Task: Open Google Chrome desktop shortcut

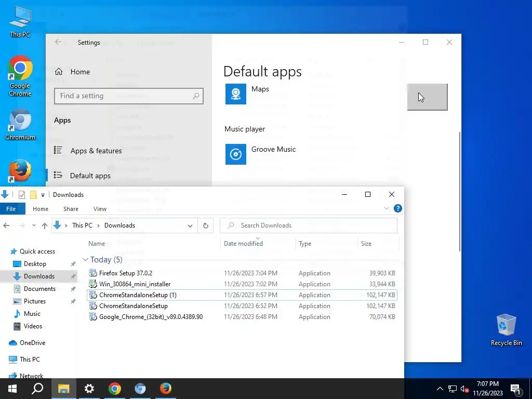Action: (20, 76)
